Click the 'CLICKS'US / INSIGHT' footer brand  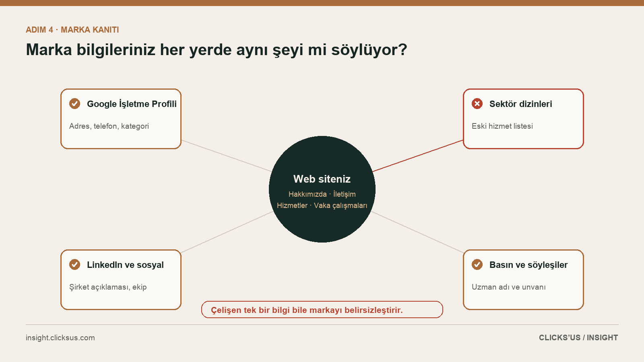[578, 338]
